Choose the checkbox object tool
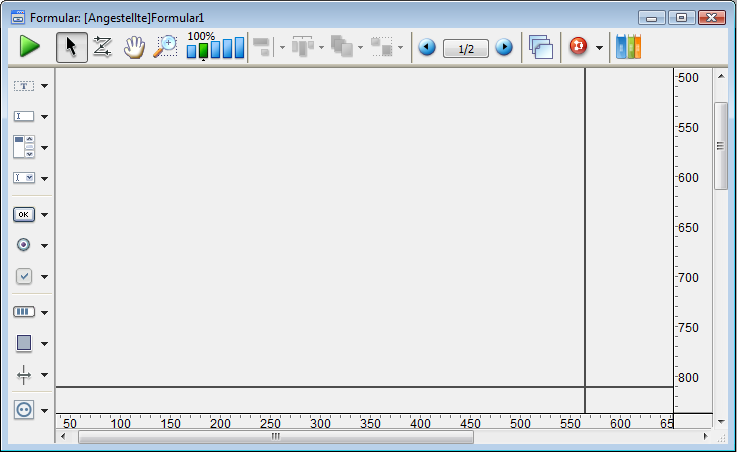Viewport: 737px width, 452px height. point(24,276)
